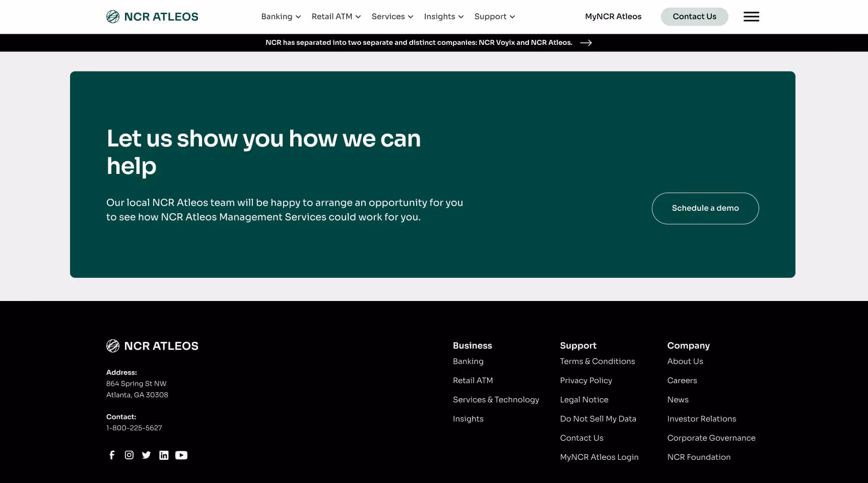Screen dimensions: 868x483
Task: Expand the Retail ATM dropdown
Action: (x=336, y=17)
